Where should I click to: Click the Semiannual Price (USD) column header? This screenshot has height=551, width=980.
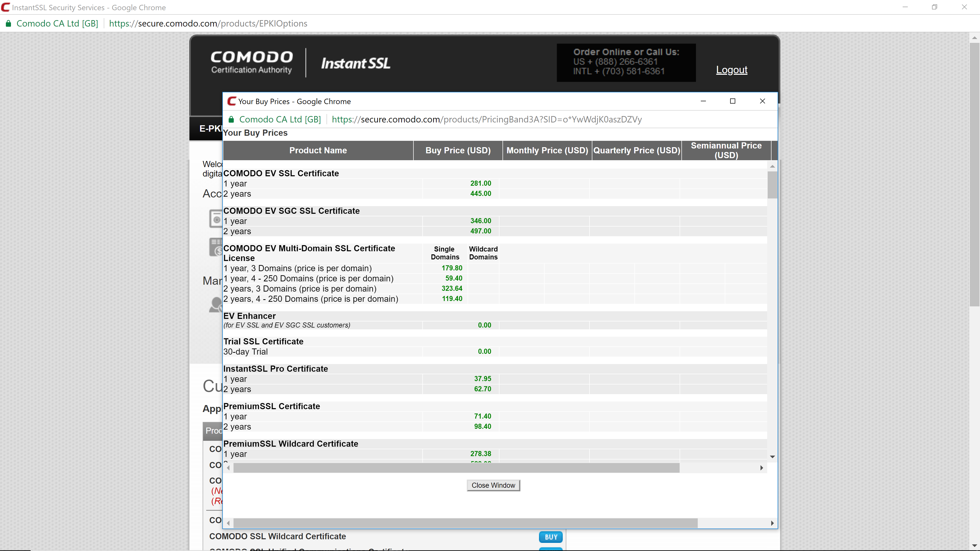[726, 151]
